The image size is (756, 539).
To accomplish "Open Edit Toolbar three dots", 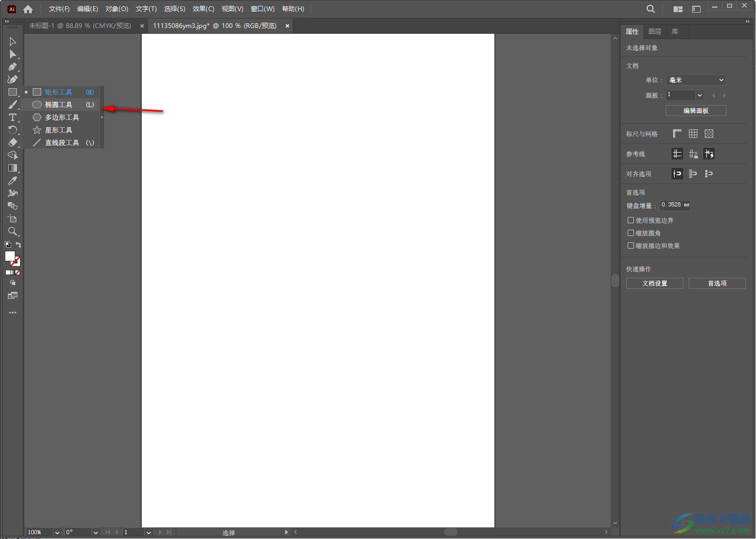I will [13, 313].
